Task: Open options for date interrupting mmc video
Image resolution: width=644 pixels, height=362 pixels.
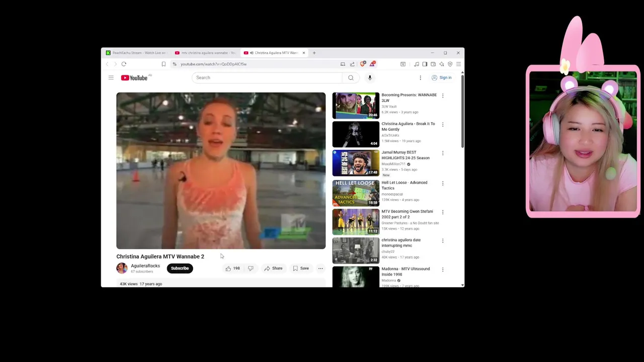Action: (x=443, y=241)
